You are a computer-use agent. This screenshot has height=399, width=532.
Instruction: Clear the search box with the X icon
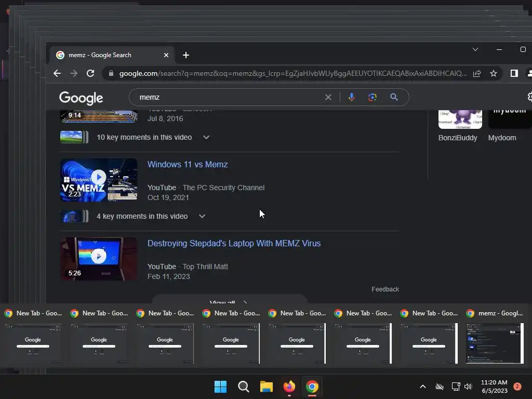tap(328, 97)
